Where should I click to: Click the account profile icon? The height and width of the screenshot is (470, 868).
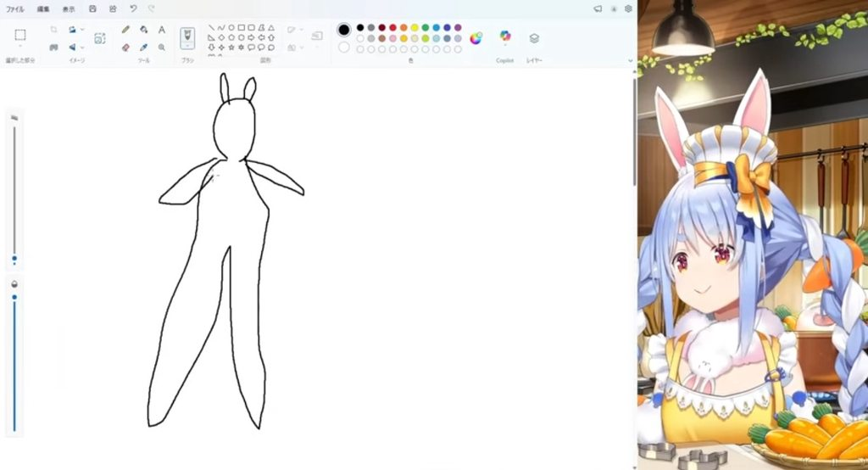614,8
